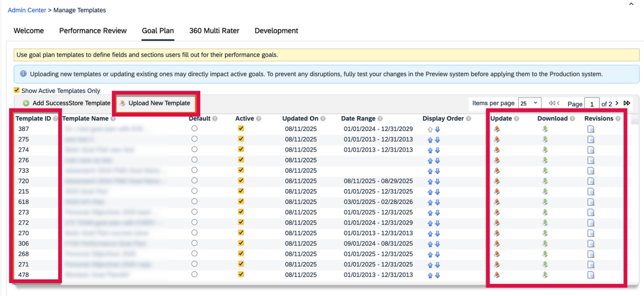Open the items per page dropdown
The image size is (644, 296).
point(529,103)
